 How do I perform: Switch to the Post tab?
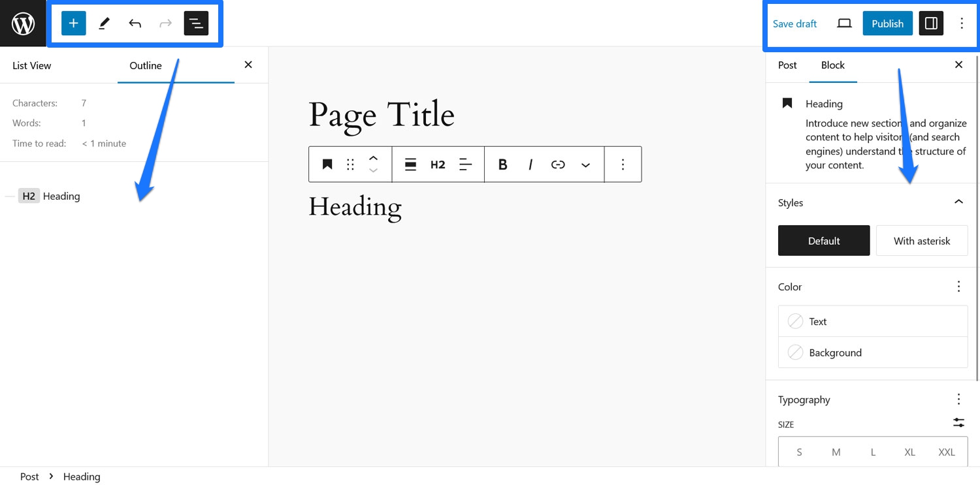(787, 65)
